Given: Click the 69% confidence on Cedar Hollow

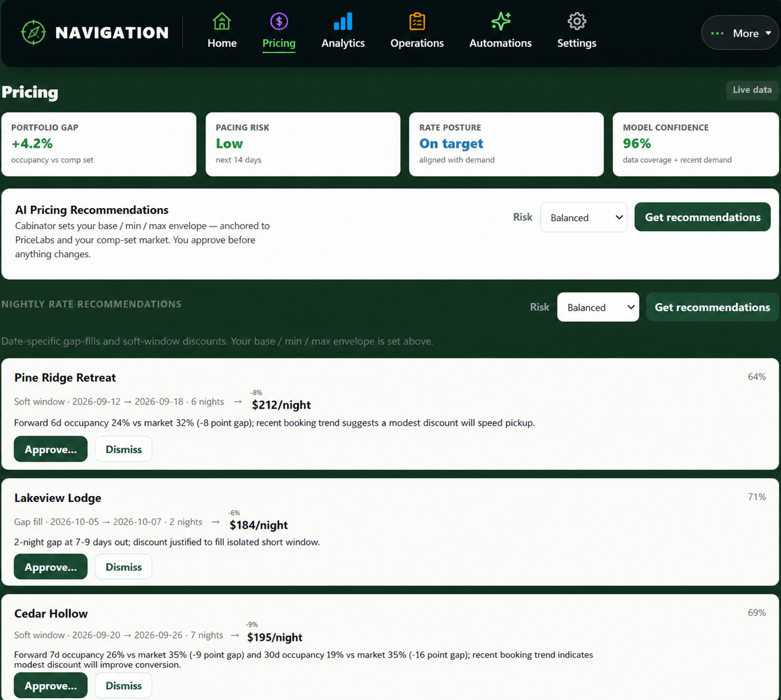Looking at the screenshot, I should (757, 612).
